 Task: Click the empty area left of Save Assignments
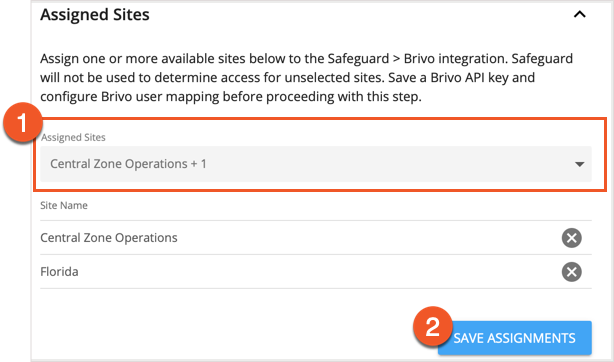(x=227, y=338)
